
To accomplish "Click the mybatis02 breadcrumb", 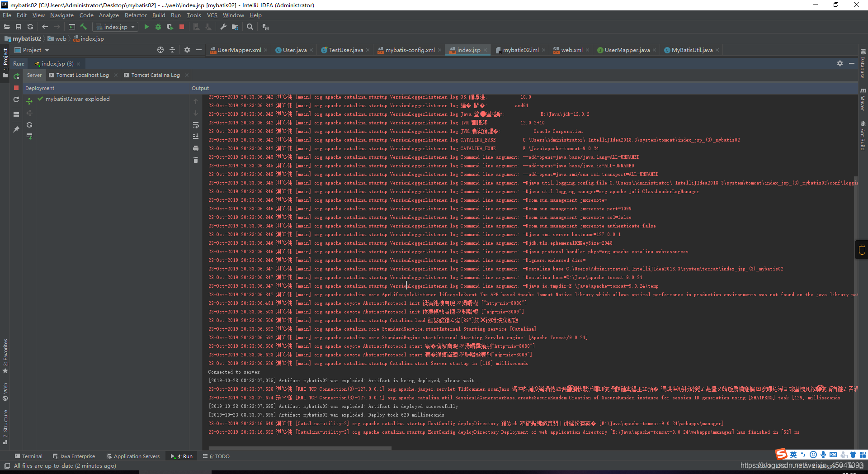I will 23,39.
